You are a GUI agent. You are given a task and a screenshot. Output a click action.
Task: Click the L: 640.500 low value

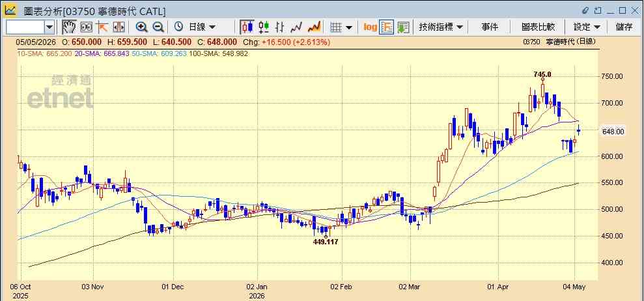(x=172, y=42)
